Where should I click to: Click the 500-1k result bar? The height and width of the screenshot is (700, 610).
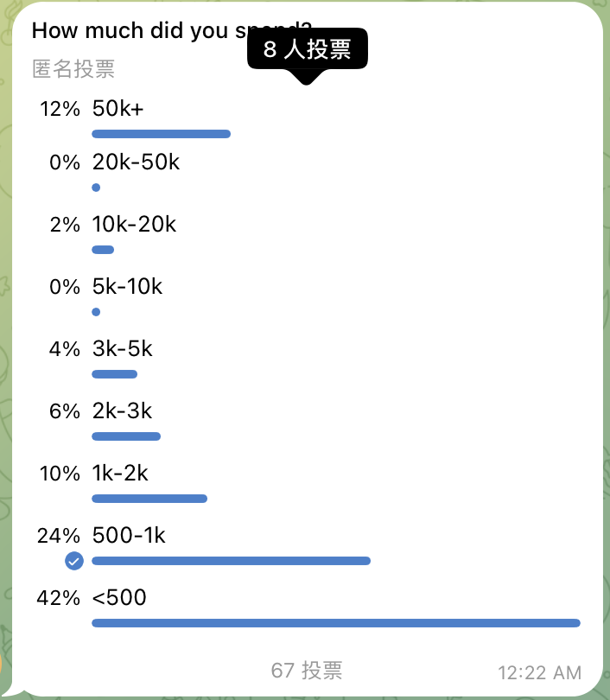point(231,561)
